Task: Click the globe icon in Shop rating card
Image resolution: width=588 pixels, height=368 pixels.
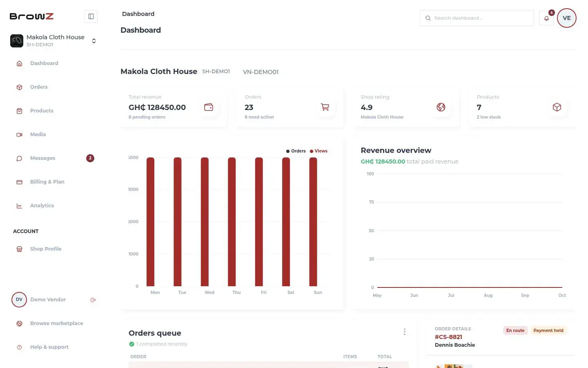Action: 441,107
